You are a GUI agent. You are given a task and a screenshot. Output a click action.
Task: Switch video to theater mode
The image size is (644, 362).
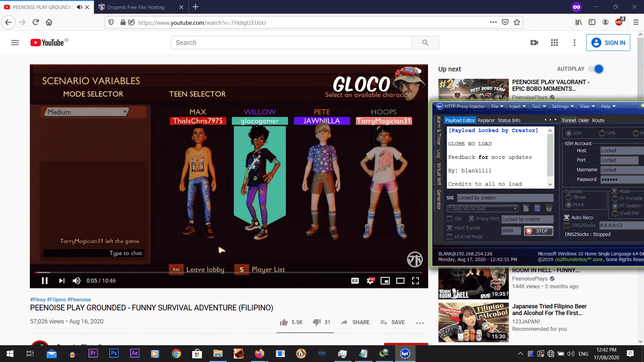[400, 281]
